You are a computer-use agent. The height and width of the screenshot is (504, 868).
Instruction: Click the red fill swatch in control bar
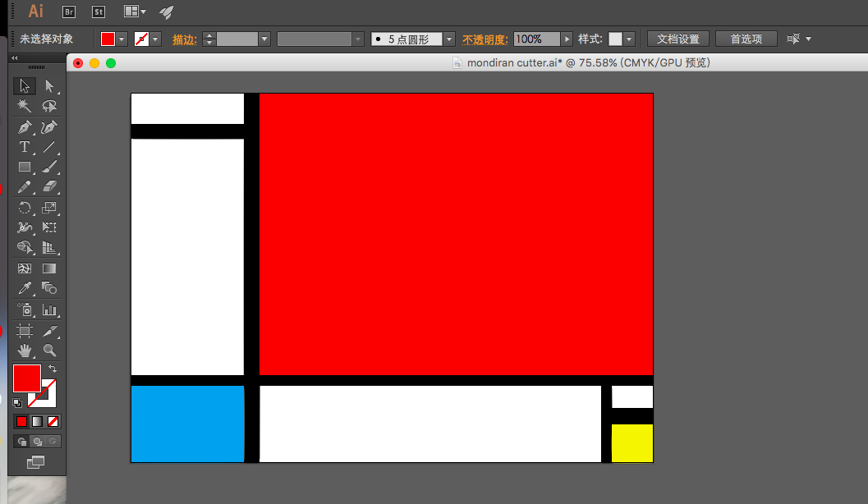coord(108,39)
